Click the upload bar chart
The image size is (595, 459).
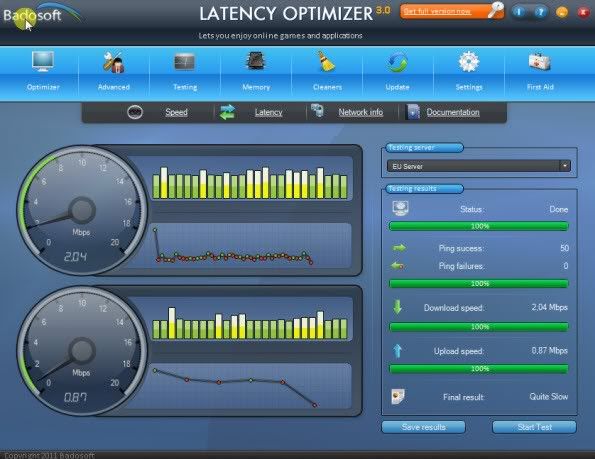[250, 324]
